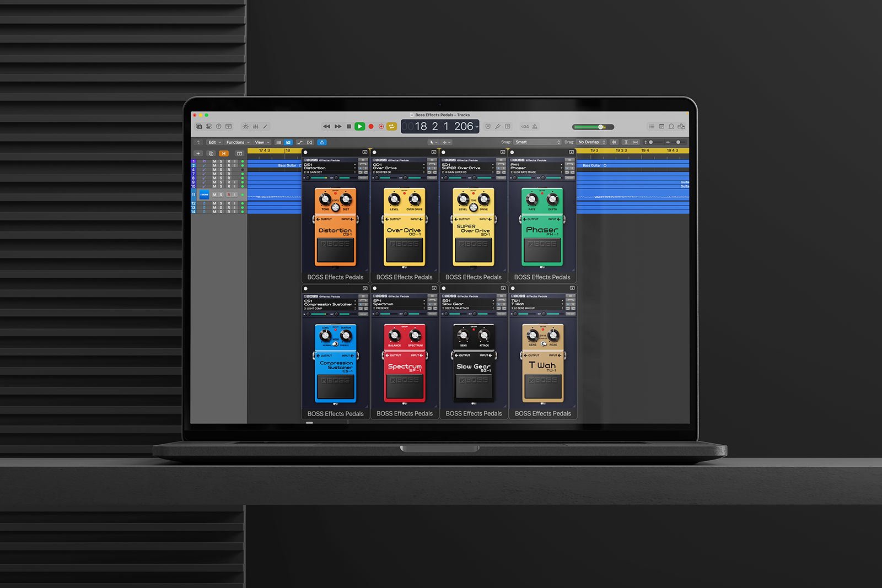Toggle Hide tracks H button
882x588 pixels.
click(223, 154)
